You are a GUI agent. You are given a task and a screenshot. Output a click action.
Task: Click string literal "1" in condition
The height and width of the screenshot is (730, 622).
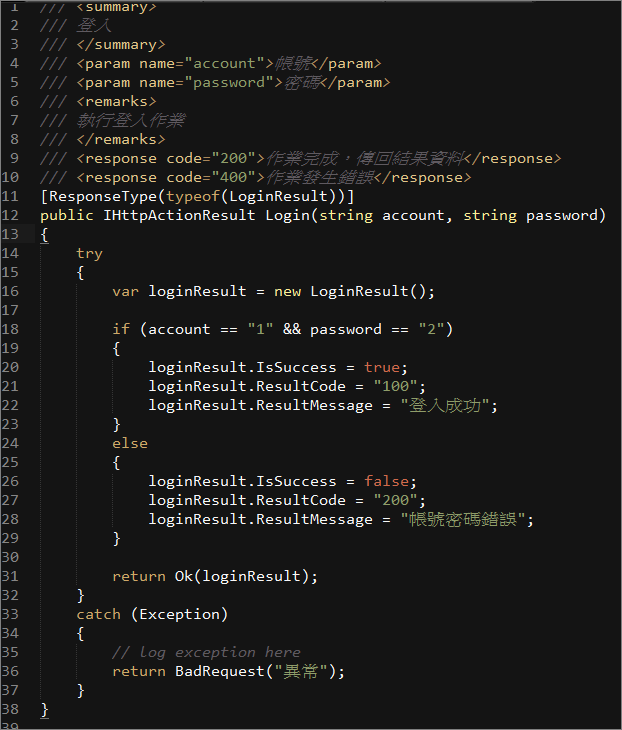pyautogui.click(x=260, y=329)
